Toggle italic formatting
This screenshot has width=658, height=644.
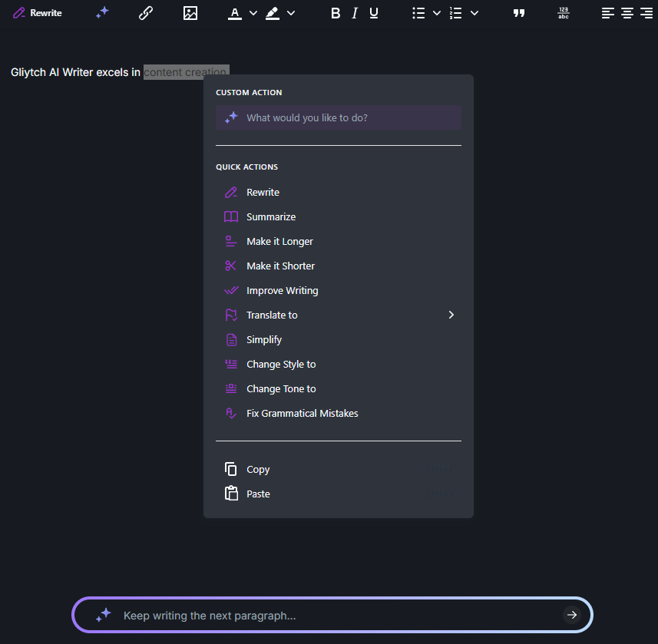[355, 13]
